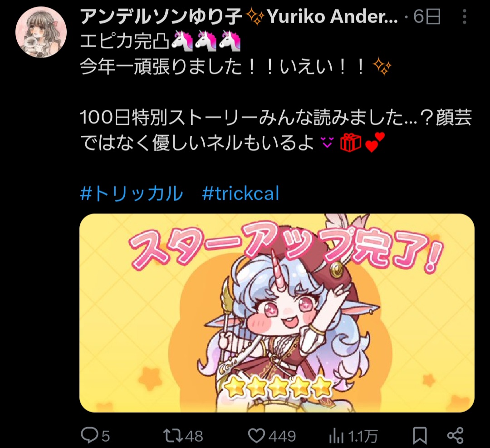The width and height of the screenshot is (490, 448).
Task: Share the tweet via share icon
Action: pyautogui.click(x=456, y=435)
